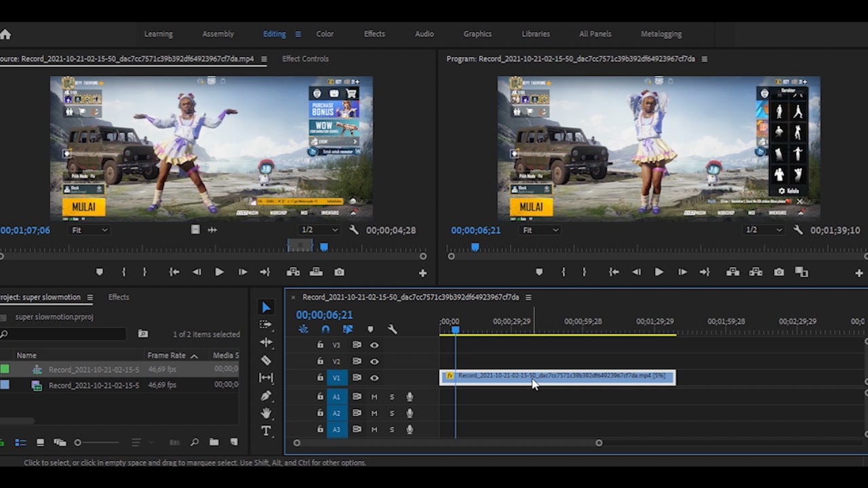Open Program monitor playback resolution 1/2 dropdown
868x488 pixels.
click(x=763, y=230)
